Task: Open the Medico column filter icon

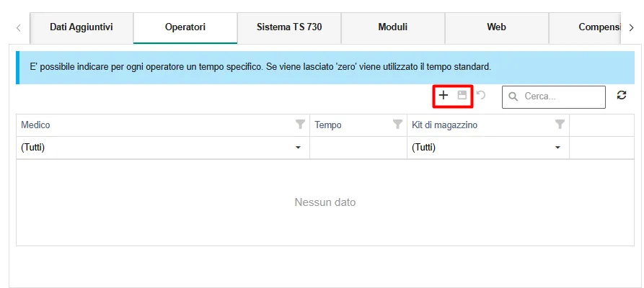Action: pos(300,125)
